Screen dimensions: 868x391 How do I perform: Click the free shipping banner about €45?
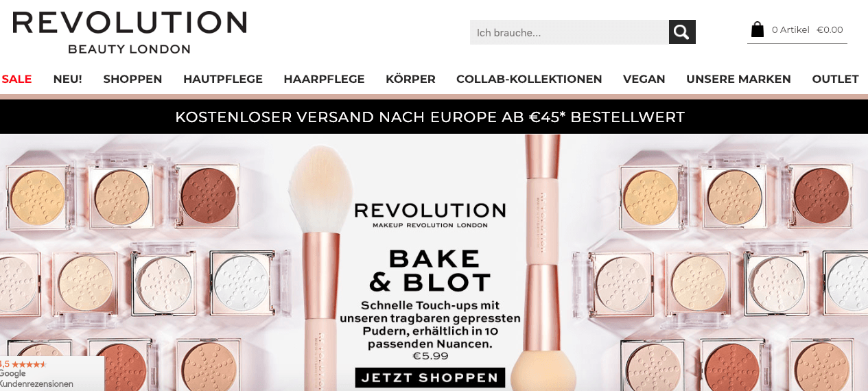click(x=430, y=117)
